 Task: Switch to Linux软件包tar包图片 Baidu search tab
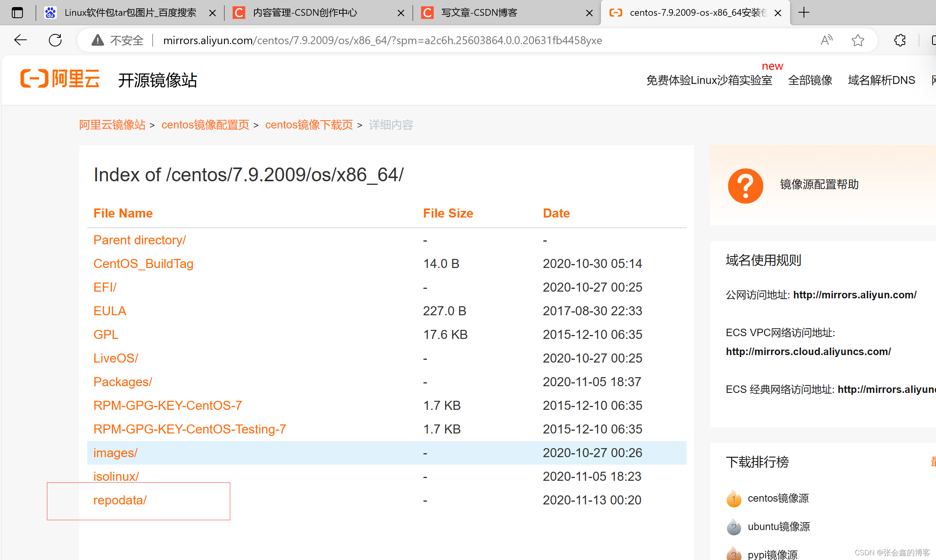[130, 13]
